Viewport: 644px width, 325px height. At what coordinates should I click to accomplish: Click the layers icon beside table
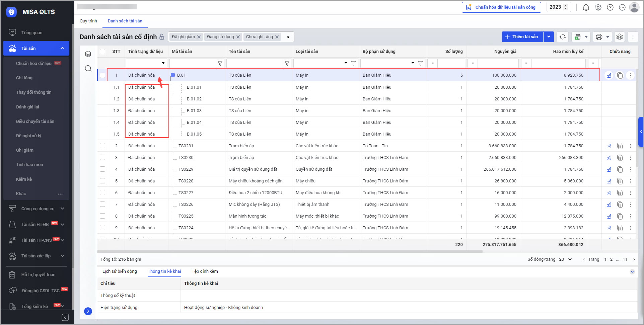[88, 54]
